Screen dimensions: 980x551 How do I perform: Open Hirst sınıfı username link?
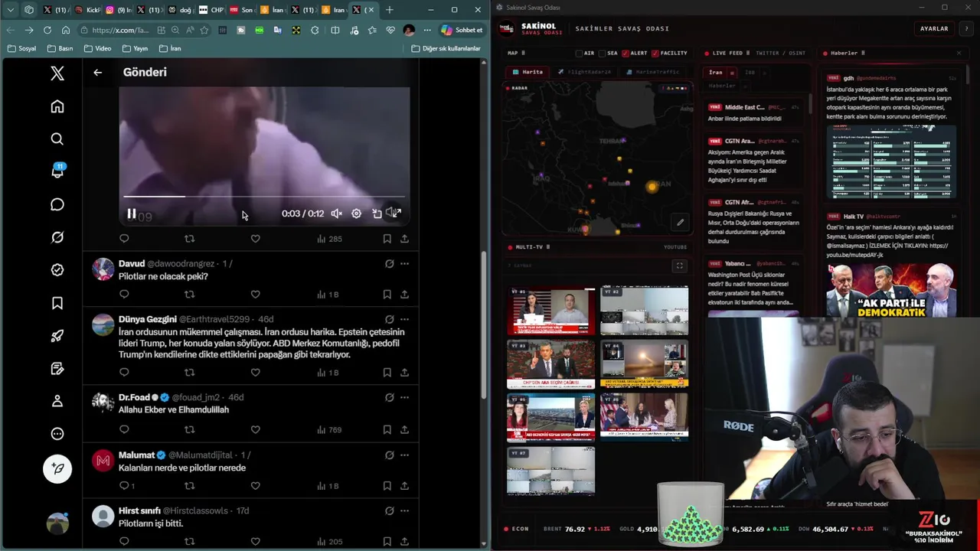(195, 510)
